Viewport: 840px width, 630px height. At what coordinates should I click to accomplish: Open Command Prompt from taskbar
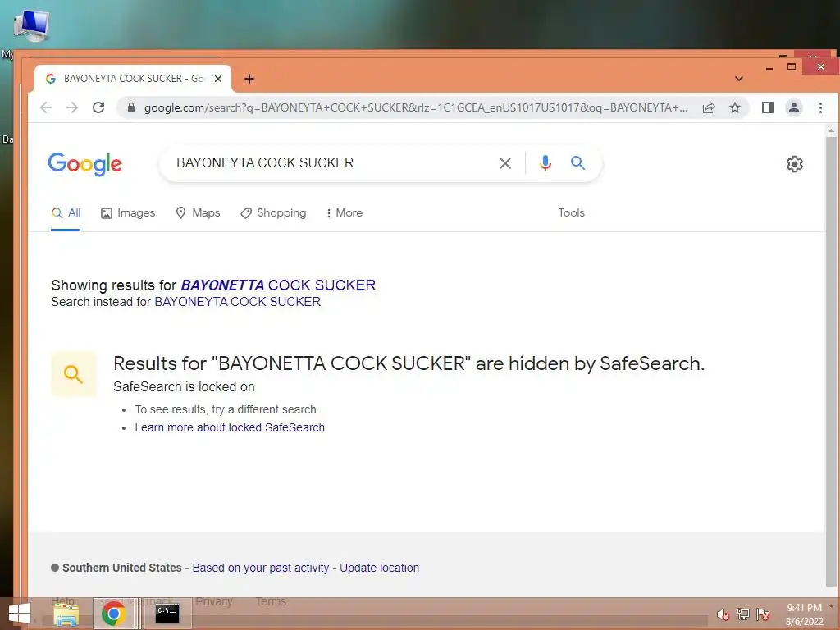click(167, 614)
